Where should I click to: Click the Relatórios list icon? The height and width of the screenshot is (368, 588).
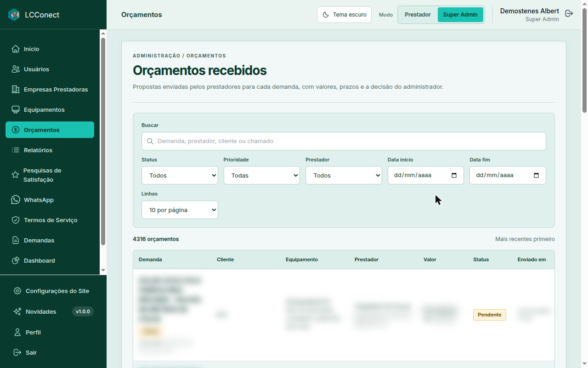point(16,150)
